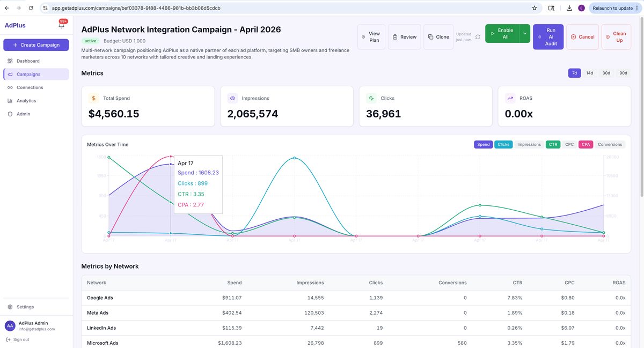The height and width of the screenshot is (348, 644).
Task: Expand the Enable All dropdown arrow
Action: (525, 33)
